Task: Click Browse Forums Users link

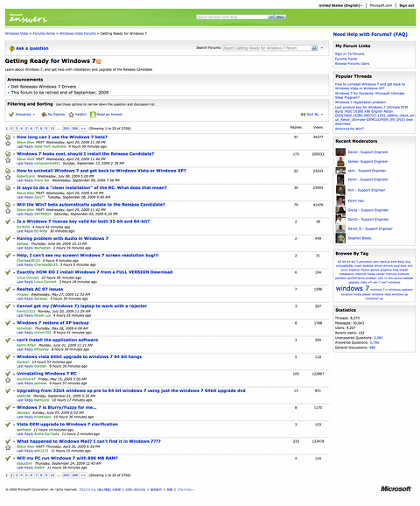Action: tap(352, 64)
